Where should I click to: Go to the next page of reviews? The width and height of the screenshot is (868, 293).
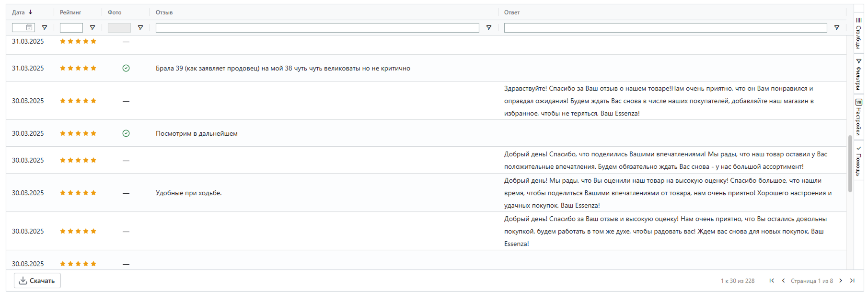(x=841, y=281)
